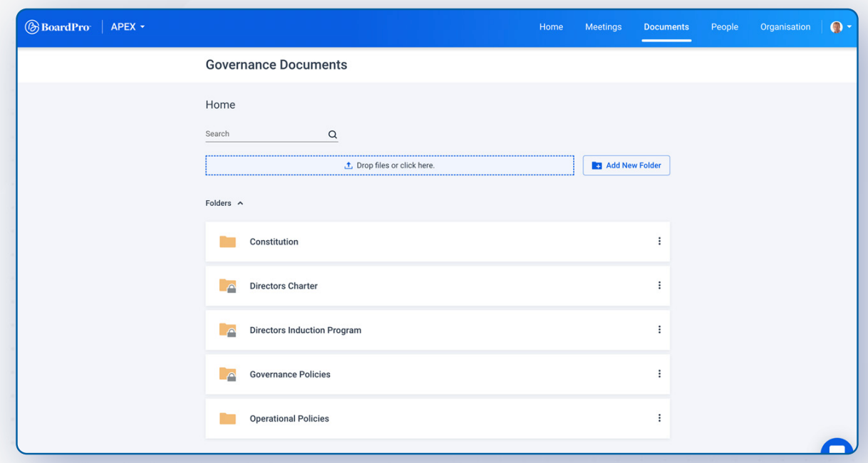Open the People tab
Screen dimensions: 868x463
725,27
